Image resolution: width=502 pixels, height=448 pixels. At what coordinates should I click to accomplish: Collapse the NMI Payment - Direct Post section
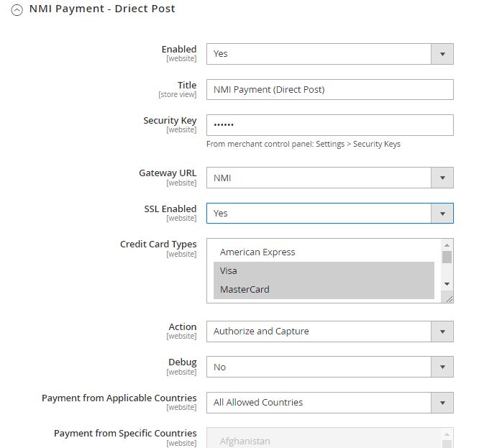click(x=17, y=10)
